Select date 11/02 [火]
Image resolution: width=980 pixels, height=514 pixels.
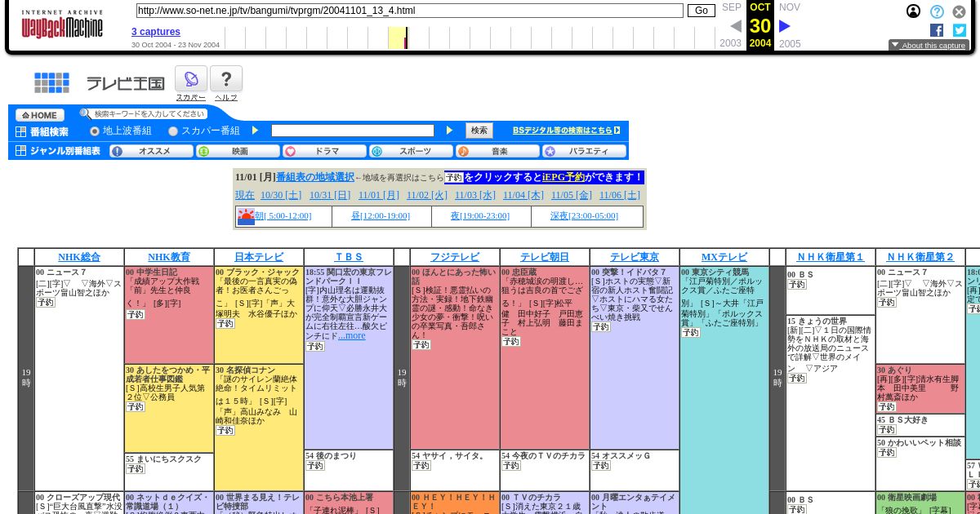(427, 195)
